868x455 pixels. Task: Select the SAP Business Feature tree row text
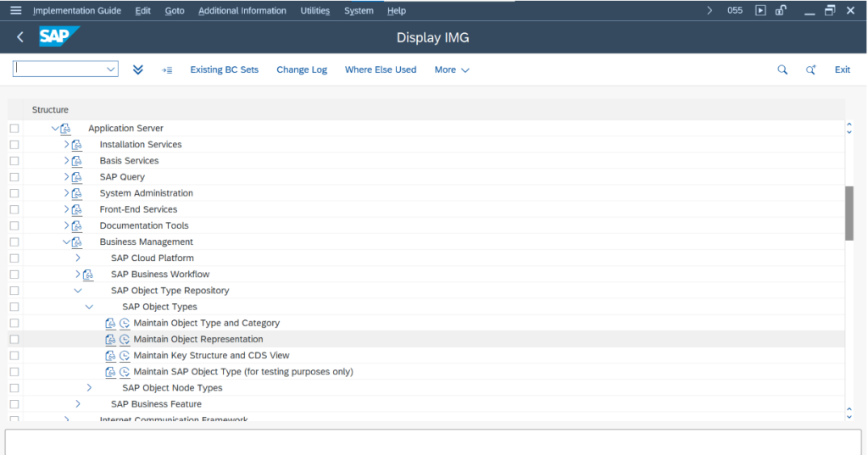156,404
